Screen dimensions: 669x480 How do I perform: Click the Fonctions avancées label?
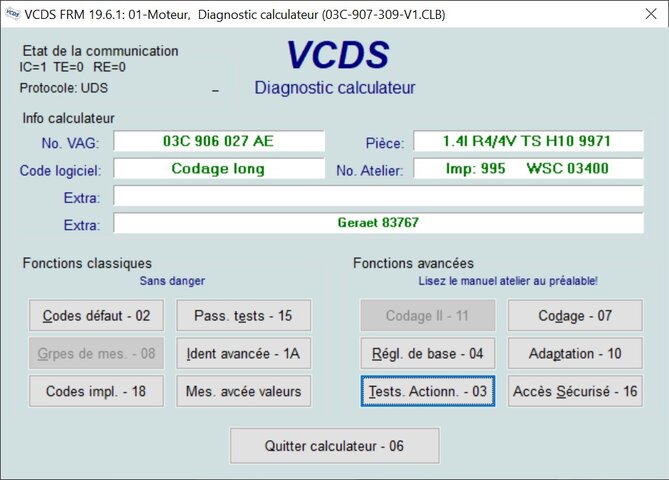(413, 263)
